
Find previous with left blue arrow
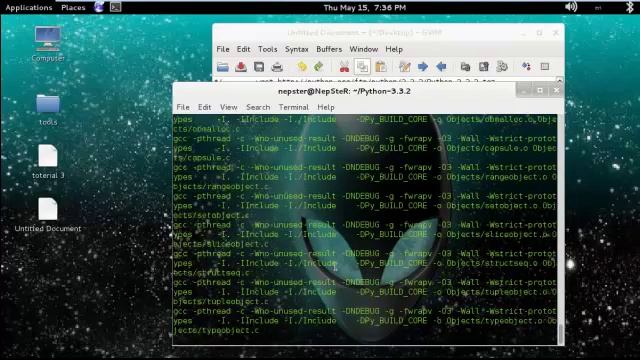(x=441, y=67)
